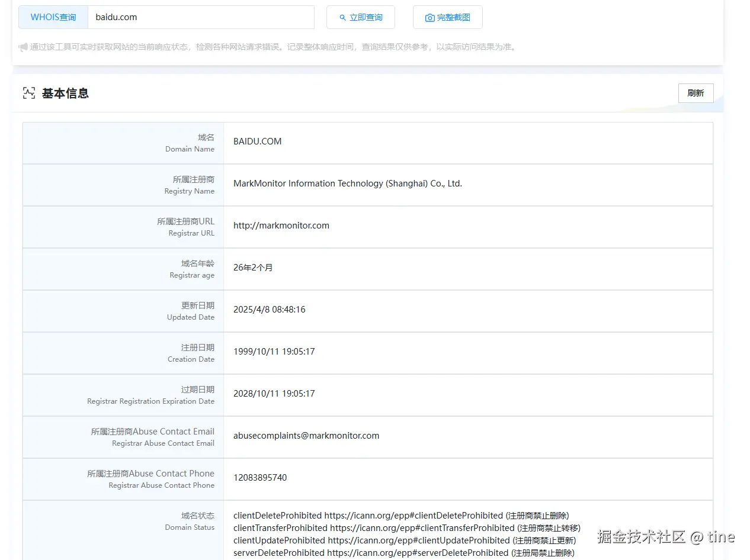Select abusecomplaints@markmonitor.com email value
Viewport: 750px width, 560px height.
click(306, 436)
